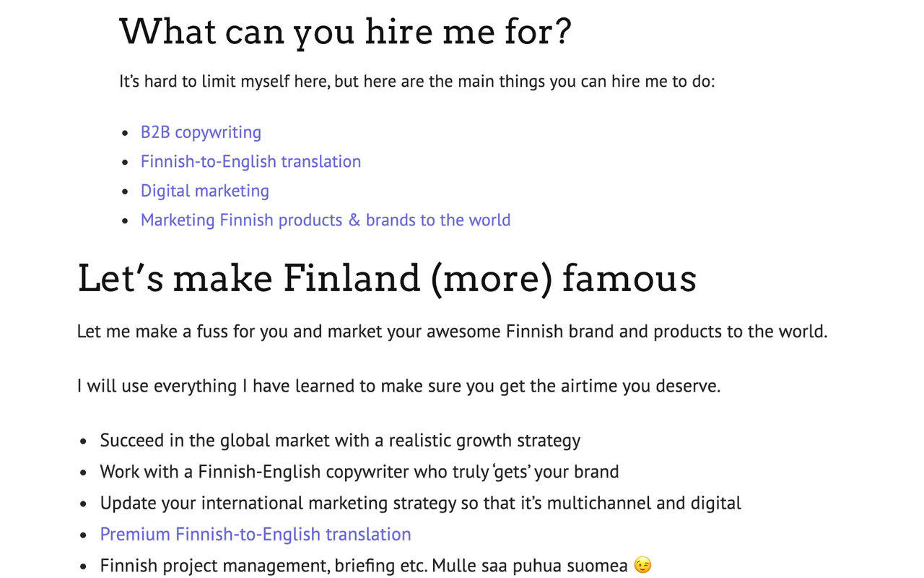The width and height of the screenshot is (924, 578).
Task: Open the Digital marketing link
Action: pyautogui.click(x=204, y=191)
